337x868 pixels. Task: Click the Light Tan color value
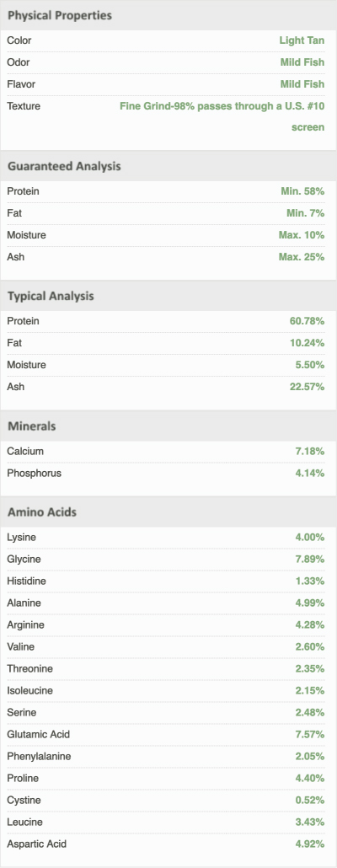(302, 40)
